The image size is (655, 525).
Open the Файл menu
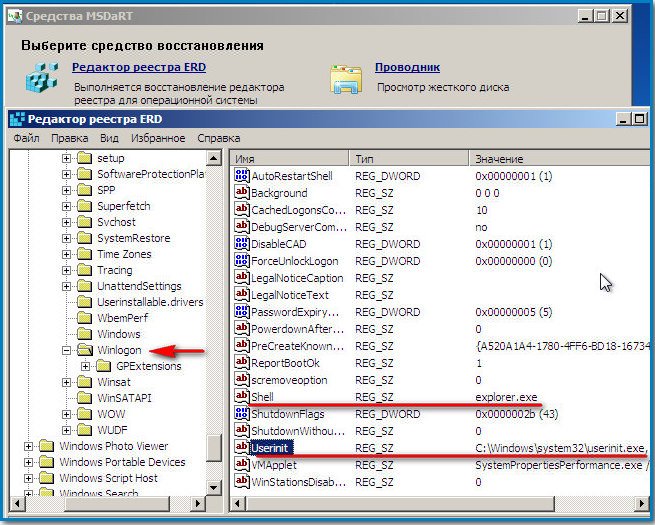point(27,138)
